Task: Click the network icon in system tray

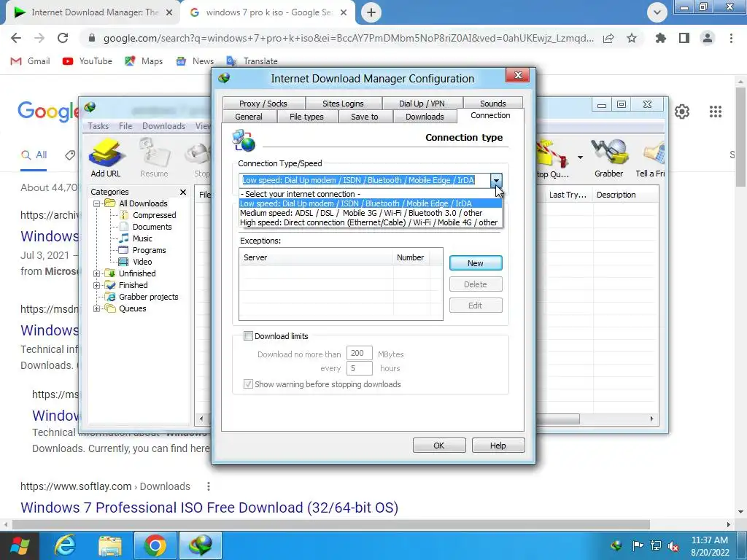Action: tap(656, 545)
